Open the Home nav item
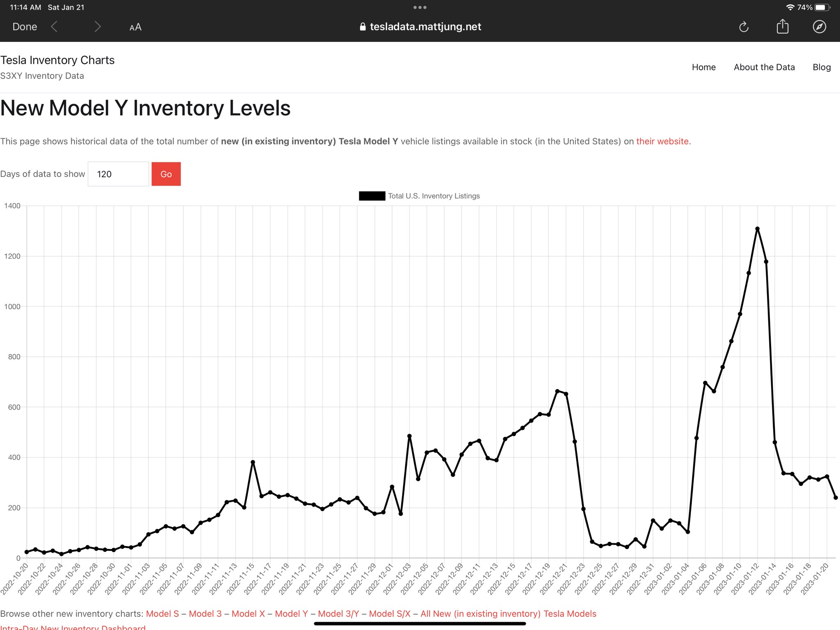Viewport: 840px width, 630px height. (x=704, y=67)
